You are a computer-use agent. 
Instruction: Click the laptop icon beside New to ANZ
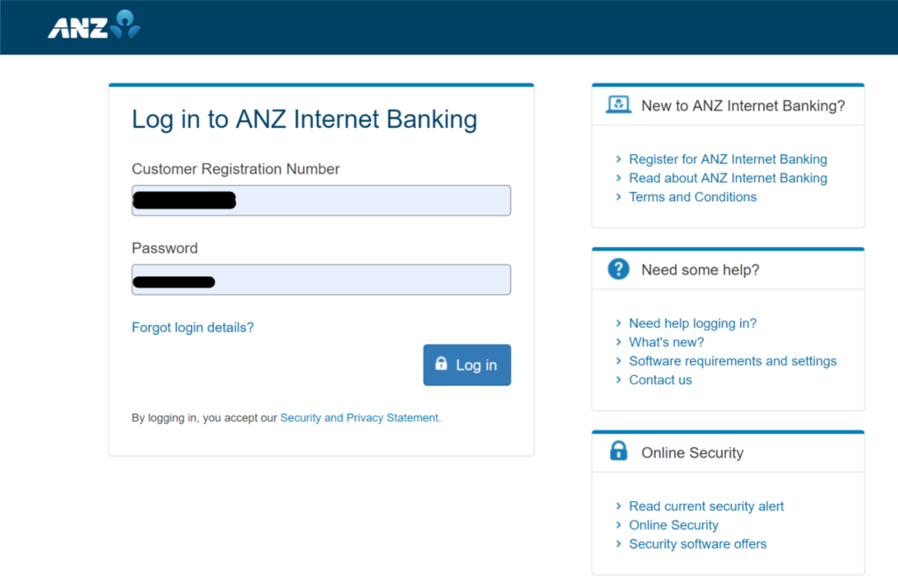point(618,105)
